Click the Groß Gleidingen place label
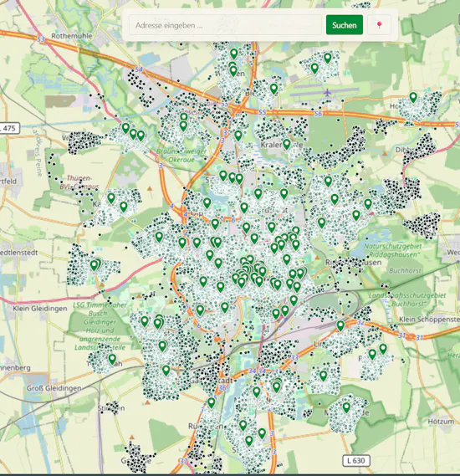460x476 pixels. [x=54, y=388]
